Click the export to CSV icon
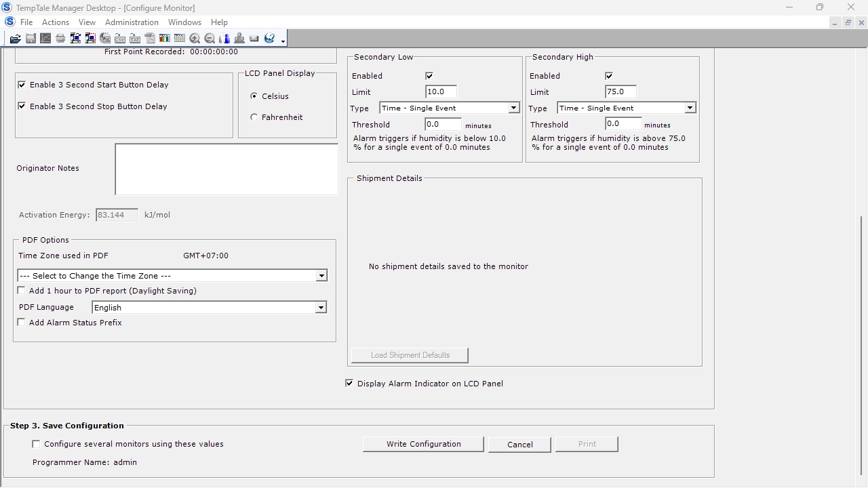 pos(120,39)
